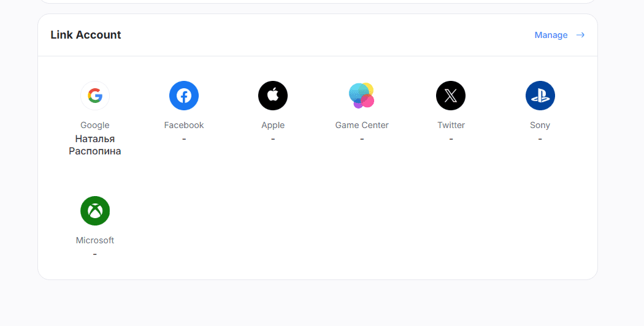Viewport: 644px width, 326px height.
Task: Click the dash under Microsoft
Action: (x=95, y=254)
